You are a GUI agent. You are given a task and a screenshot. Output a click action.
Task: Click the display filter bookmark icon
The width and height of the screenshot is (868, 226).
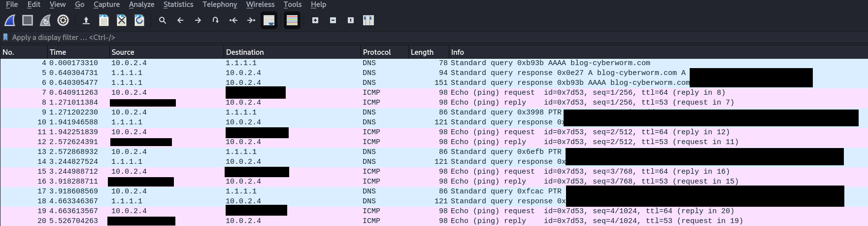click(x=5, y=37)
